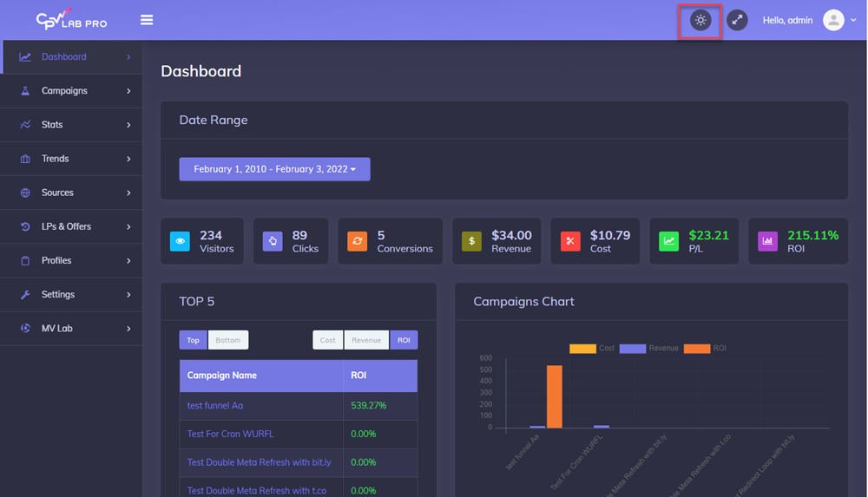This screenshot has height=497, width=868.
Task: Click the CPV Lab Pro logo
Action: 71,19
